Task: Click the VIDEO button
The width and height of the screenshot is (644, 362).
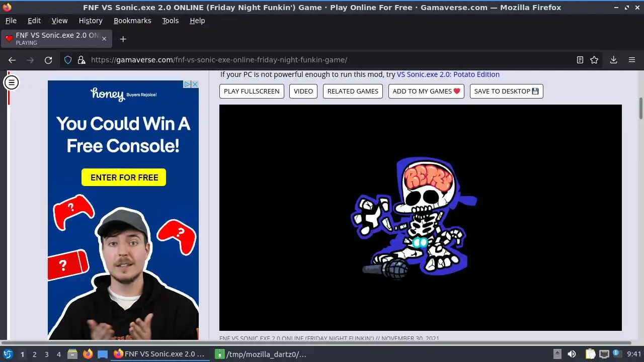Action: (303, 91)
